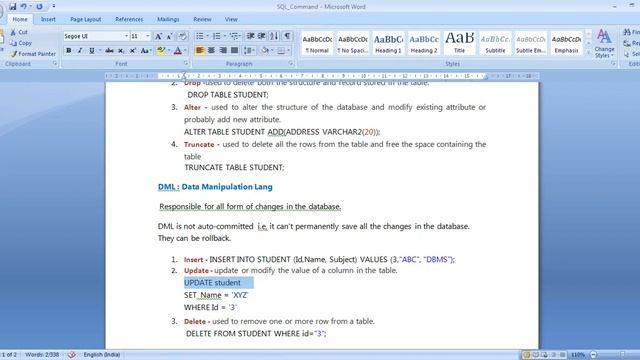
Task: Apply the yellow text highlight color
Action: 161,51
